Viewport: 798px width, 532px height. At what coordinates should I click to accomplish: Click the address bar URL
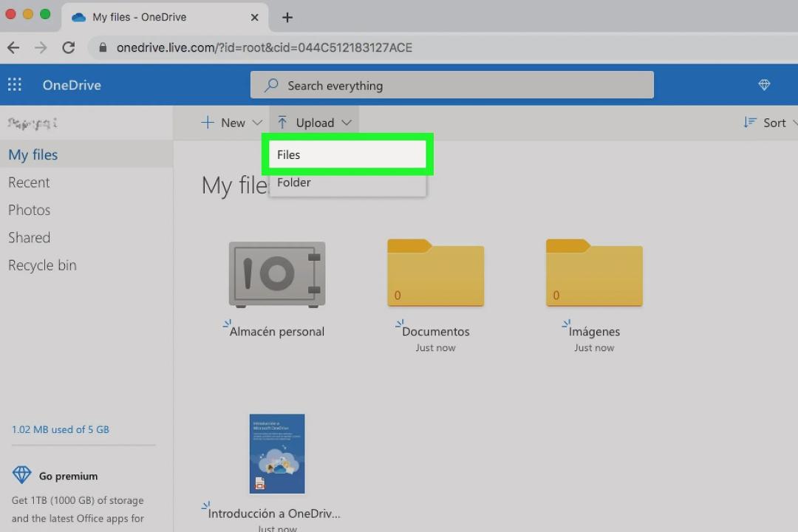pyautogui.click(x=264, y=47)
